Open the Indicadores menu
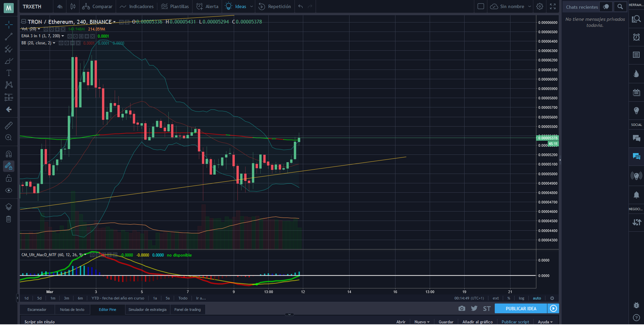 tap(137, 6)
